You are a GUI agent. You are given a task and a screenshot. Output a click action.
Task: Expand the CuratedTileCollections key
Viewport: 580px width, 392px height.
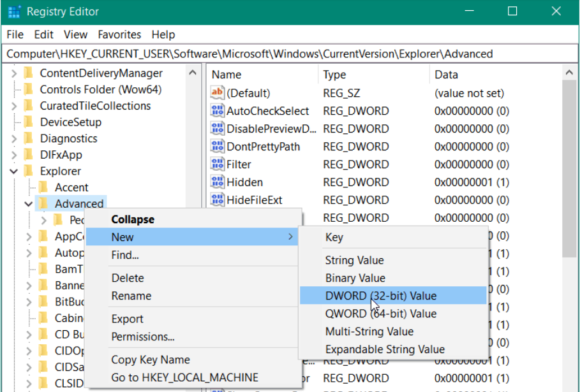pyautogui.click(x=13, y=106)
